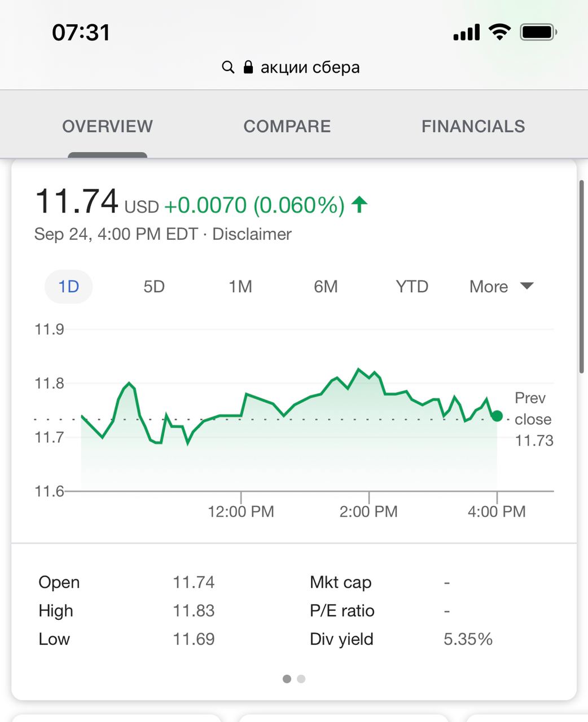Tap the Div yield 5.35% value
Screen dimensions: 588x722
pyautogui.click(x=468, y=639)
